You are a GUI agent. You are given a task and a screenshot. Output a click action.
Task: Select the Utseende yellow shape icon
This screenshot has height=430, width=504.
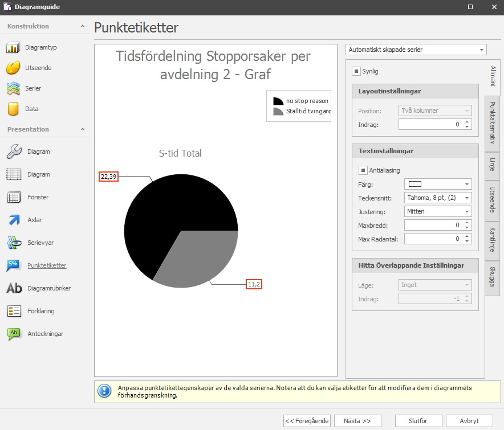click(13, 68)
